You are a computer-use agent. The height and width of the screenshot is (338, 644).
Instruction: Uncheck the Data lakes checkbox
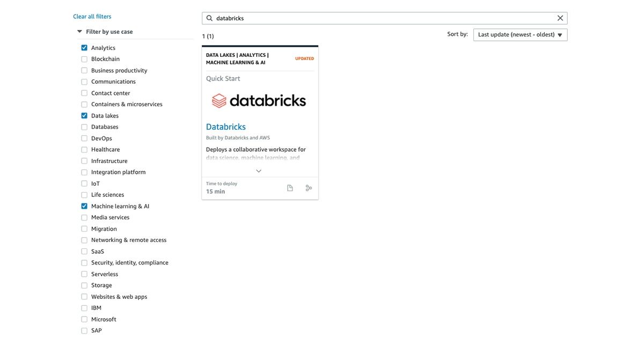(84, 116)
